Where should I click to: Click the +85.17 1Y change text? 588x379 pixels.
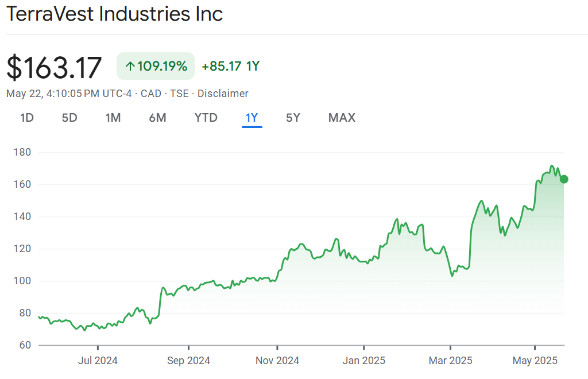pyautogui.click(x=231, y=67)
